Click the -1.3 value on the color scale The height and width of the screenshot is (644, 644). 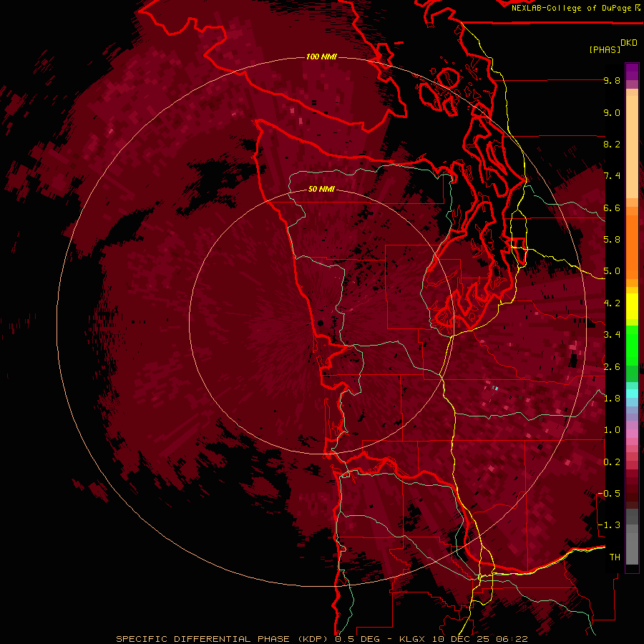(609, 525)
